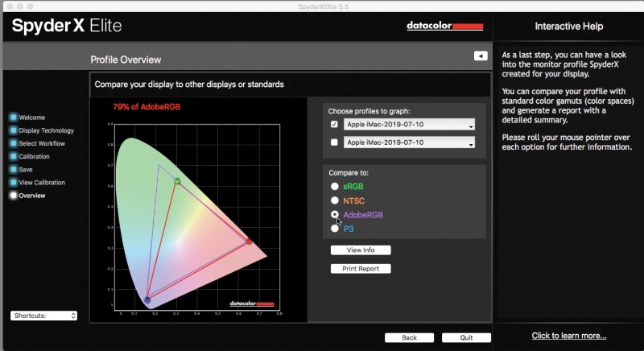The height and width of the screenshot is (351, 644).
Task: Click the datacolor logo in header
Action: tap(445, 26)
